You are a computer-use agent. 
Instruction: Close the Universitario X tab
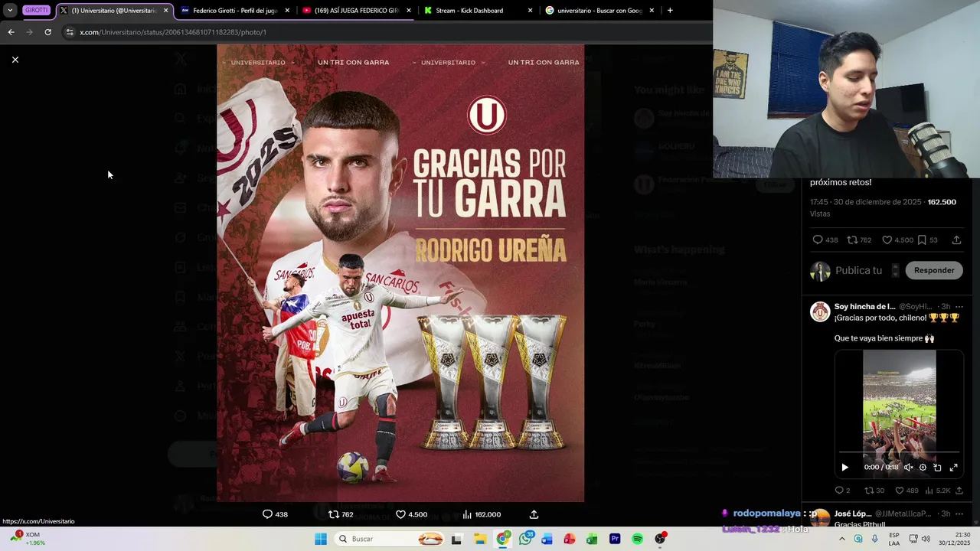[165, 11]
